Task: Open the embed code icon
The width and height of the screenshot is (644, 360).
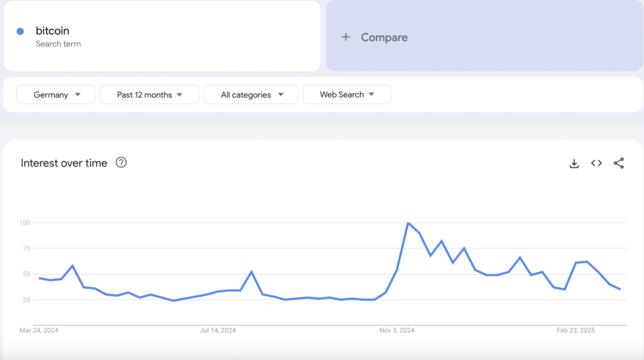Action: tap(596, 163)
